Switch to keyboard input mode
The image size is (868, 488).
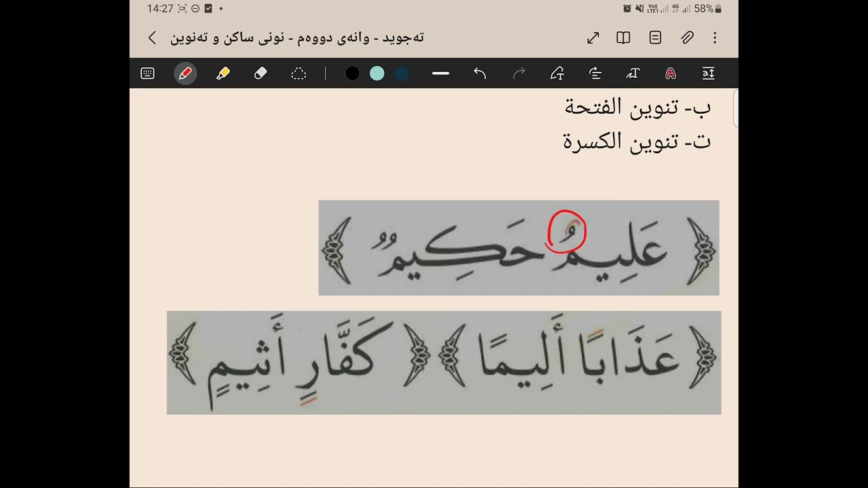(x=147, y=74)
